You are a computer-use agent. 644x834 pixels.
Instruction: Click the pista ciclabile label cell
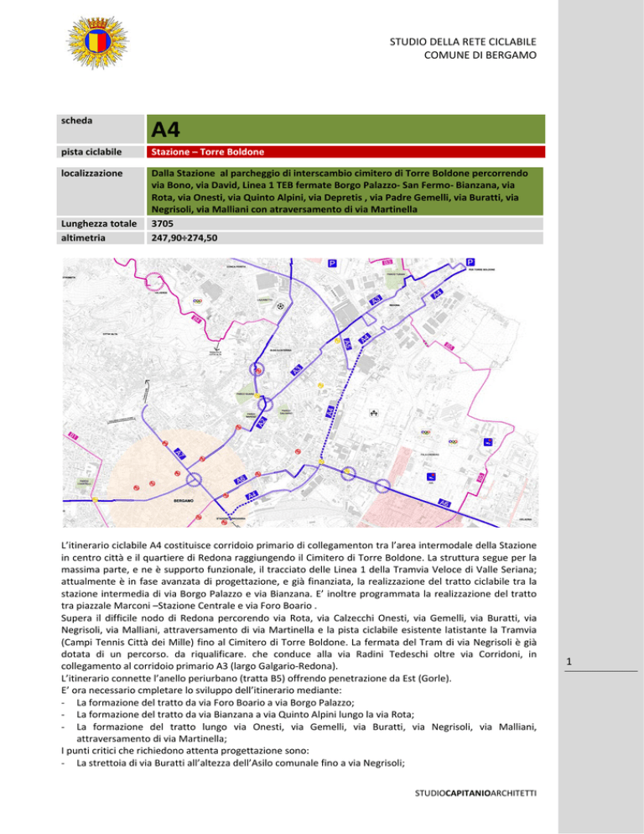click(x=101, y=152)
